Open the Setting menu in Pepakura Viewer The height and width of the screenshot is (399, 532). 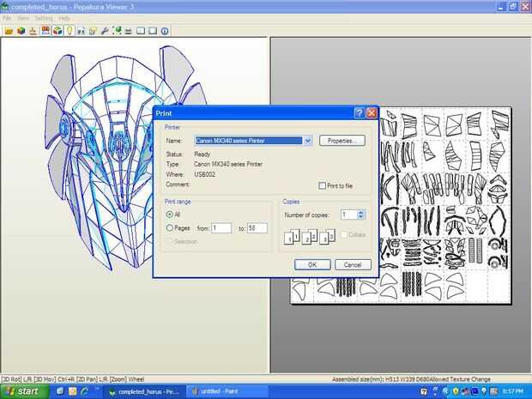click(x=44, y=18)
